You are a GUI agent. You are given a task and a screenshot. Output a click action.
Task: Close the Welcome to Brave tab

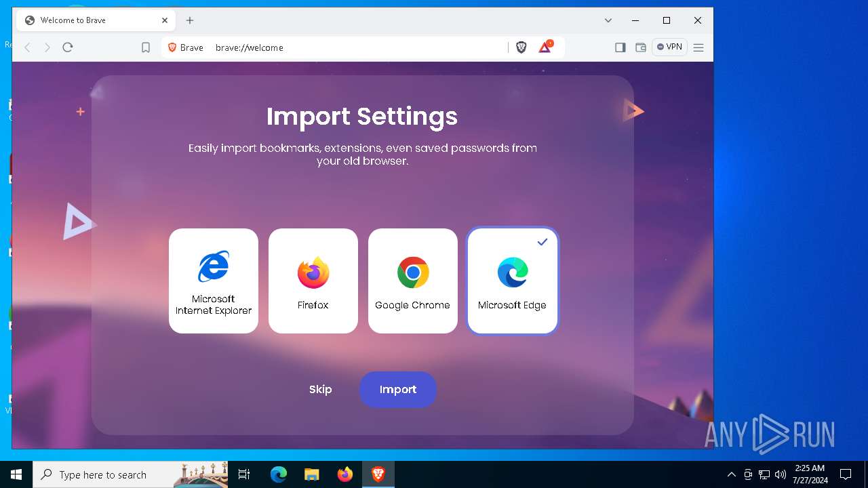165,20
